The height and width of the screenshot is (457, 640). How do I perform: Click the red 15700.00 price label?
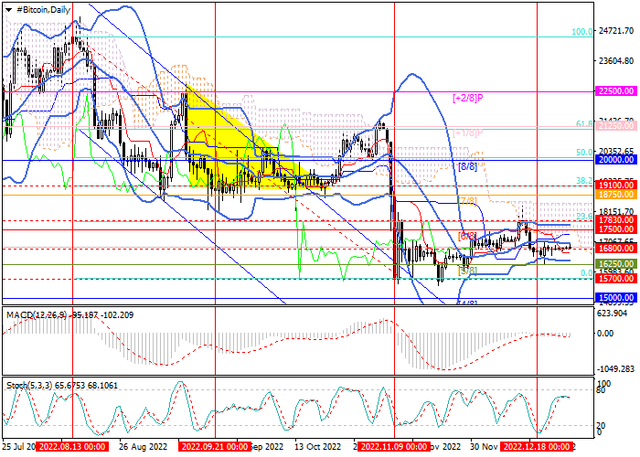(x=616, y=278)
